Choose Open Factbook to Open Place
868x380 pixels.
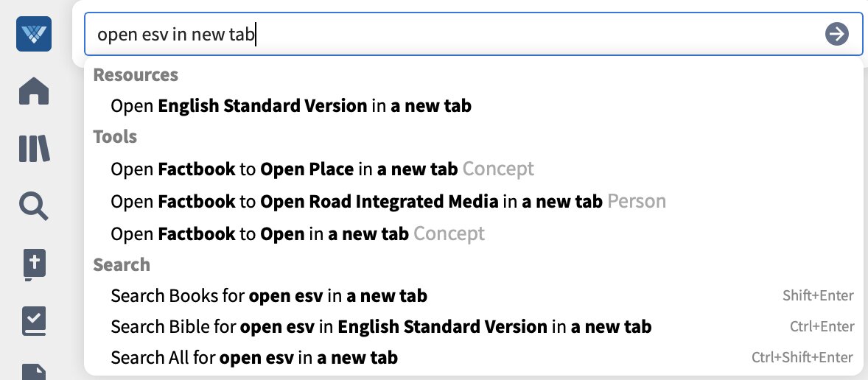(473, 169)
